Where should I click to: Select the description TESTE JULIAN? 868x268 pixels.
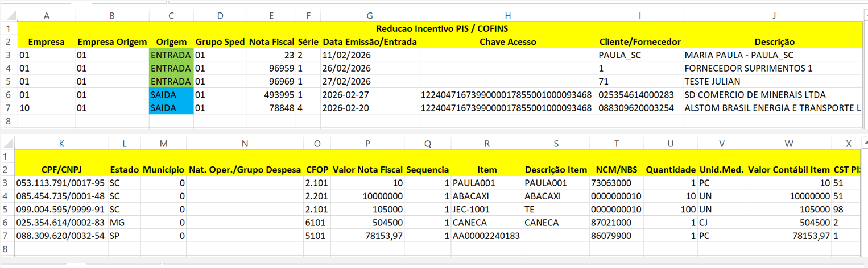click(774, 81)
